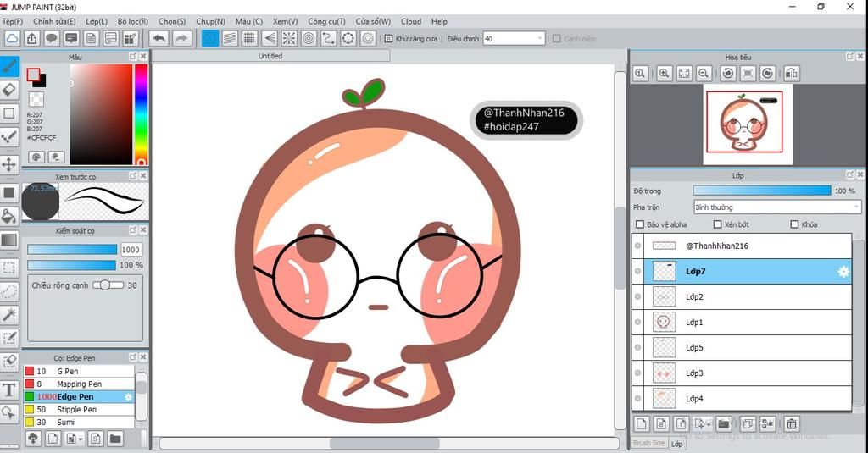Close the Màu color panel

click(x=143, y=57)
